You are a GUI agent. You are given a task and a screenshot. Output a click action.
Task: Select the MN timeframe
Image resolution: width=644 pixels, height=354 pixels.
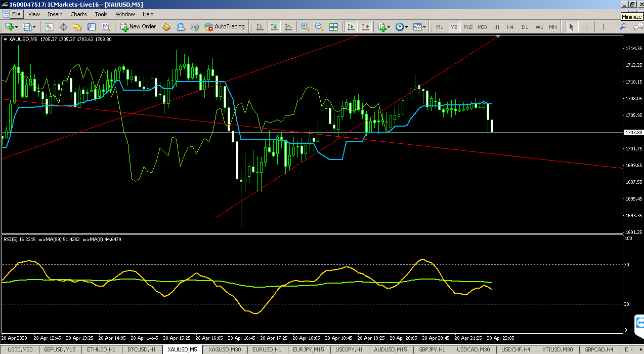[x=553, y=27]
